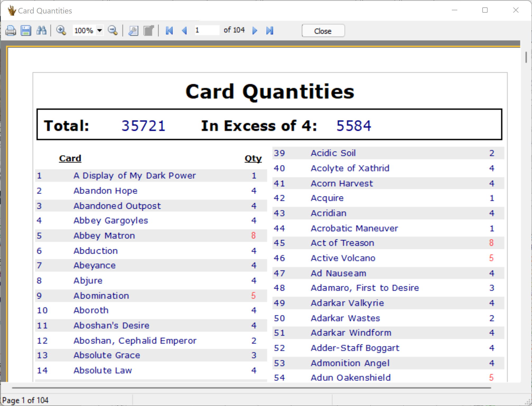Click the vertical scrollbar thumb
Image resolution: width=532 pixels, height=406 pixels.
(526, 57)
